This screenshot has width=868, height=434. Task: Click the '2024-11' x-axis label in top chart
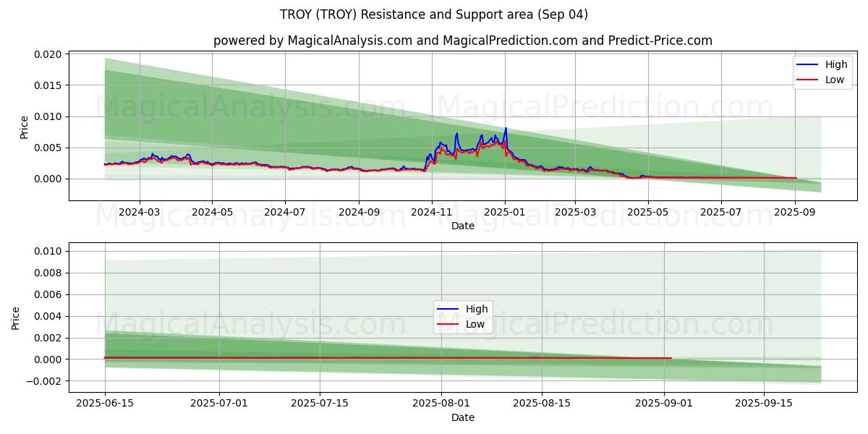(x=432, y=213)
